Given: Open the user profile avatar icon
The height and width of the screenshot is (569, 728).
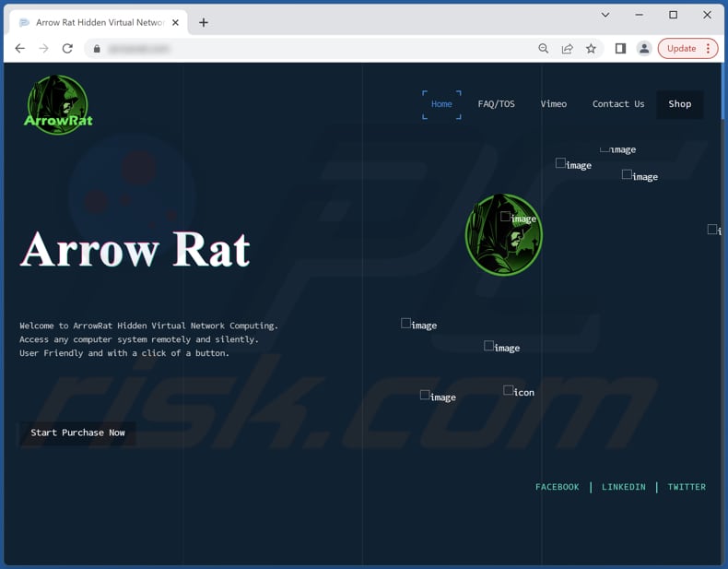Looking at the screenshot, I should tap(644, 49).
